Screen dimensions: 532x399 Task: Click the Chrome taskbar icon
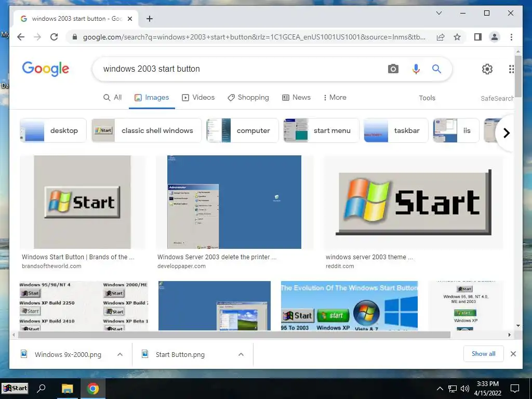point(92,389)
